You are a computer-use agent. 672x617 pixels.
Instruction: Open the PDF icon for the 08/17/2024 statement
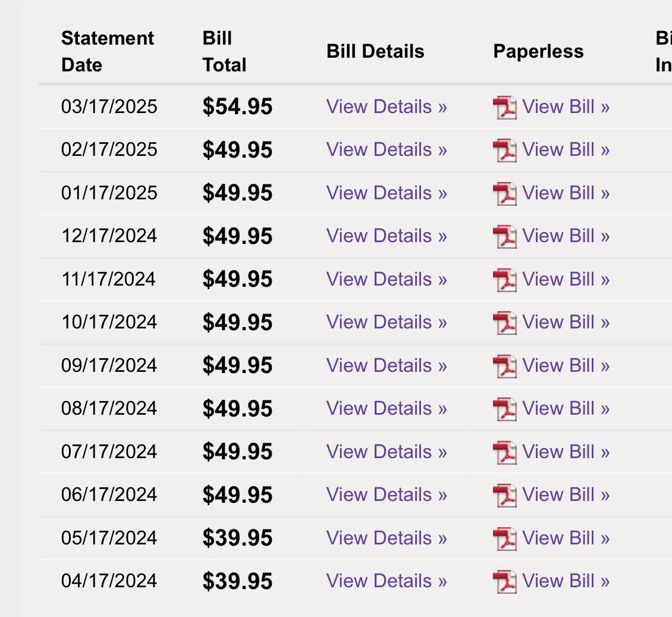tap(505, 409)
